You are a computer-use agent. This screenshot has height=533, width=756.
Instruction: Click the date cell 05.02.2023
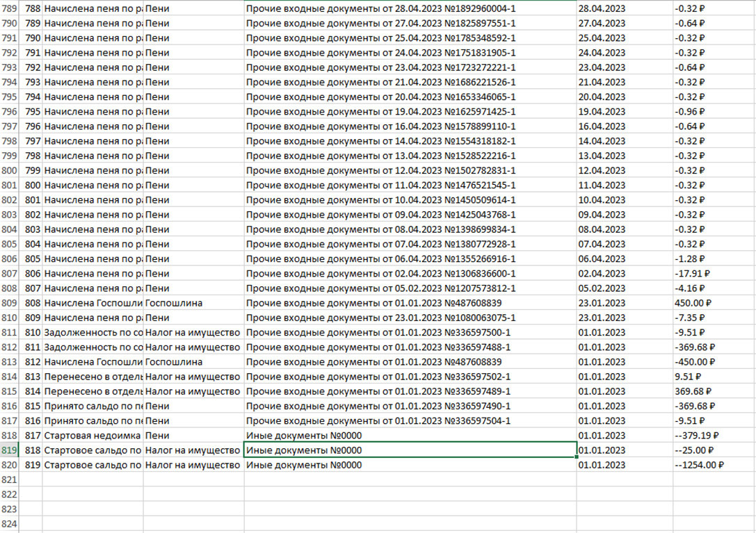click(x=602, y=288)
